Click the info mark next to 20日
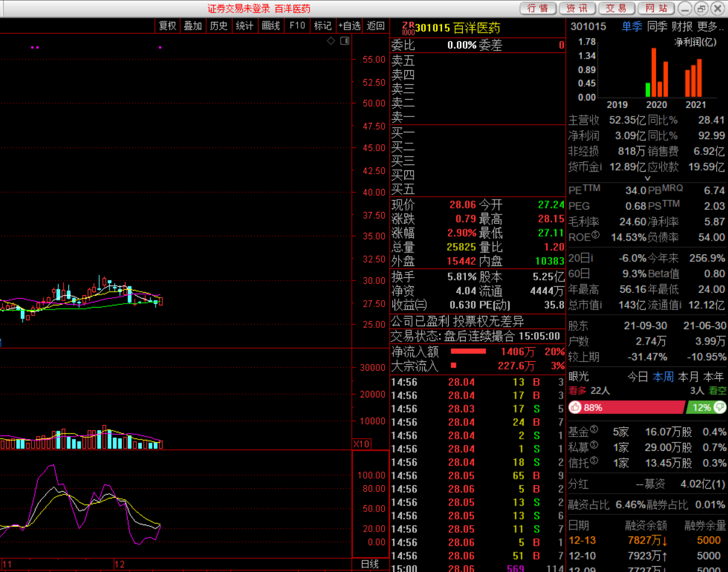Viewport: 728px width, 572px height. pyautogui.click(x=592, y=258)
